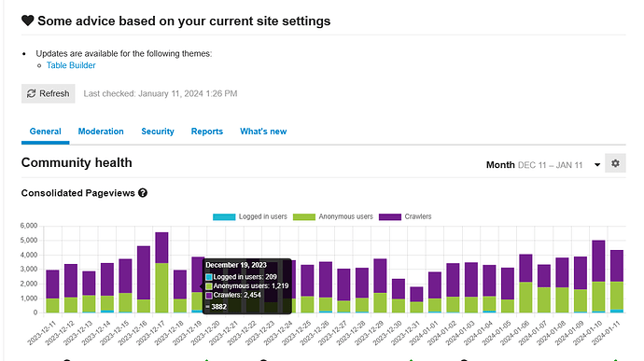644x361 pixels.
Task: Click the last bar for 2024-01-11
Action: point(617,282)
